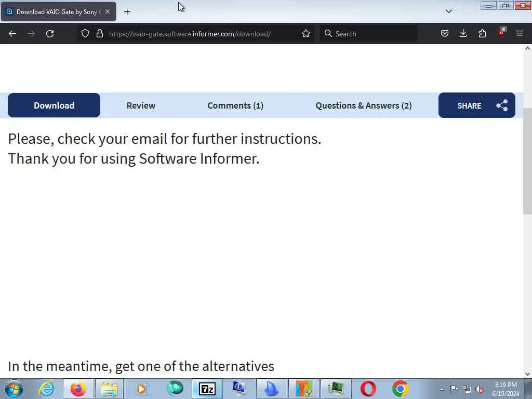View site security padlock info
This screenshot has height=399, width=532.
coord(99,34)
